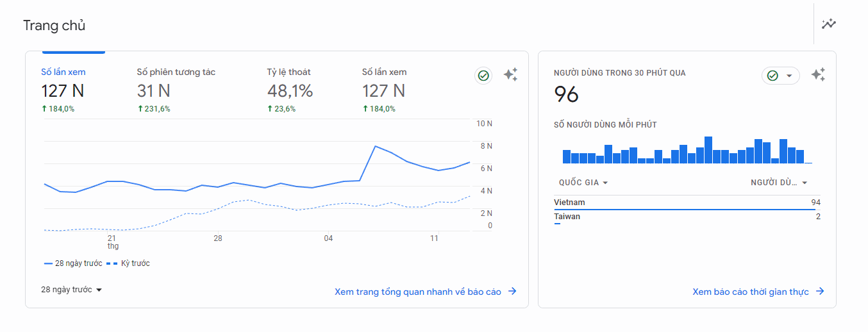Viewport: 868px width, 332px height.
Task: Click the Vietnam row in the country table
Action: point(687,203)
